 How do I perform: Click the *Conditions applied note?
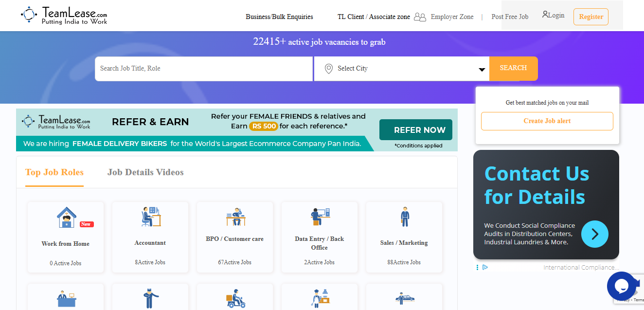418,146
